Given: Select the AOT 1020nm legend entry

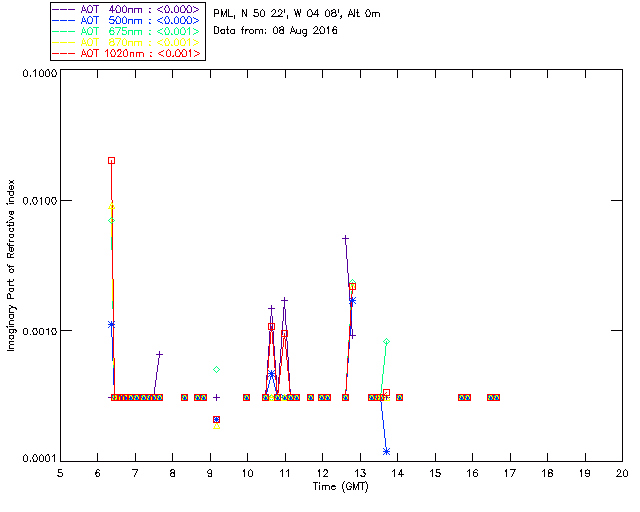Looking at the screenshot, I should pos(127,53).
